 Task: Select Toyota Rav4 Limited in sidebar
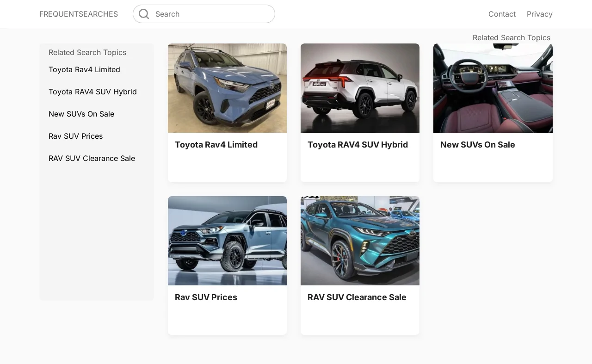point(84,69)
